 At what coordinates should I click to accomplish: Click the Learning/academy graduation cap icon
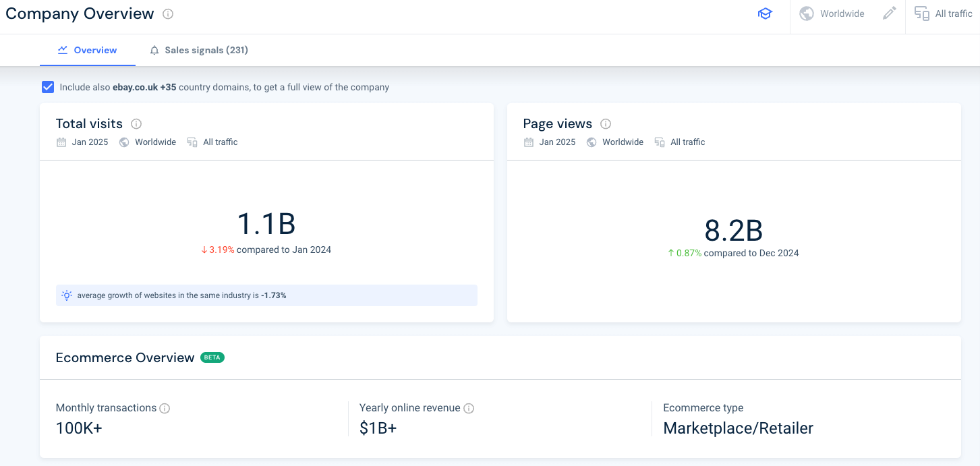765,13
